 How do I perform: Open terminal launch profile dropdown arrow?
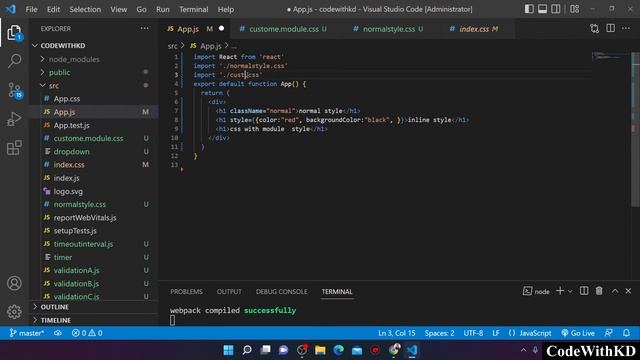(x=570, y=291)
